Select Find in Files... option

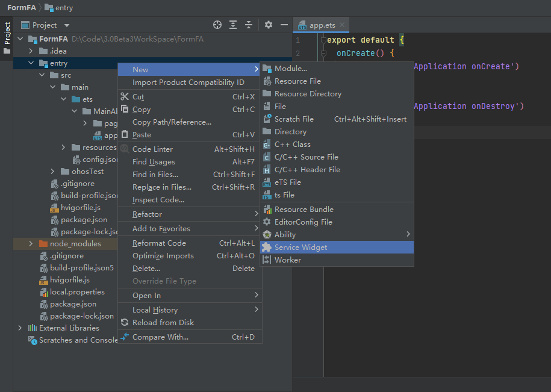(x=190, y=174)
